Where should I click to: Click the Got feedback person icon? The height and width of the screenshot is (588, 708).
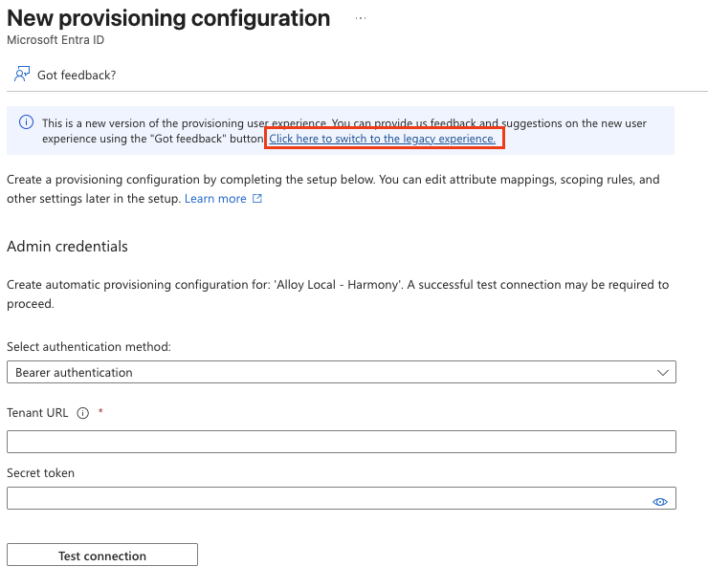point(22,74)
